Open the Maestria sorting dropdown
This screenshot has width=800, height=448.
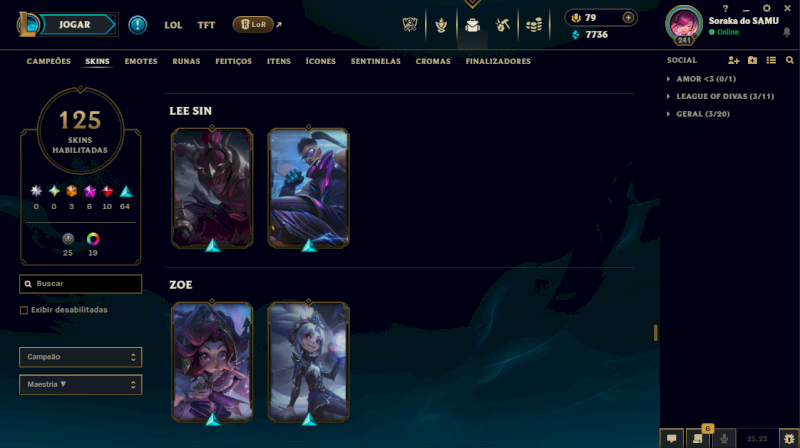click(x=81, y=385)
